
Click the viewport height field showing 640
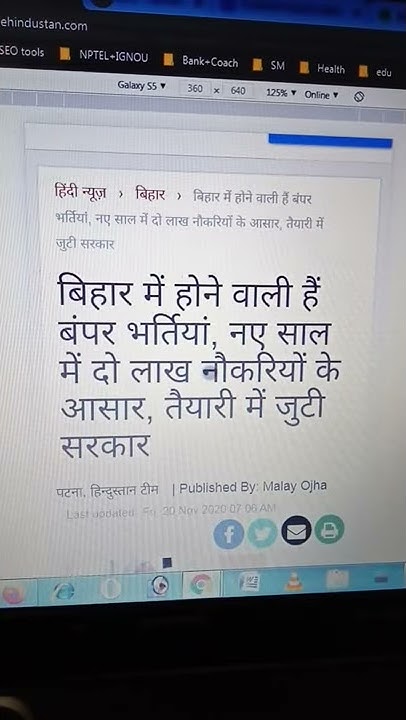tap(238, 90)
